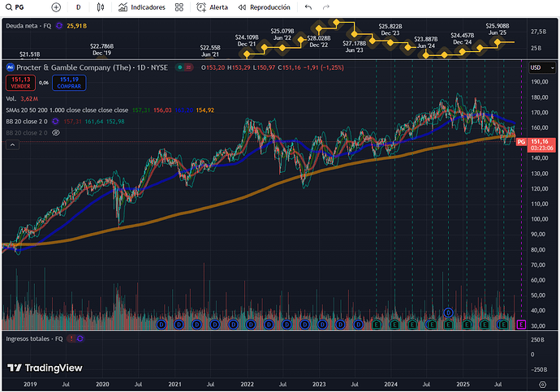The width and height of the screenshot is (560, 392).
Task: Open the candlestick chart type menu
Action: pos(101,7)
